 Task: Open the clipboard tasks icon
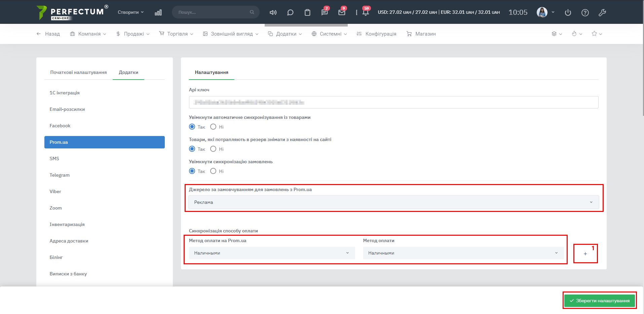(x=307, y=12)
